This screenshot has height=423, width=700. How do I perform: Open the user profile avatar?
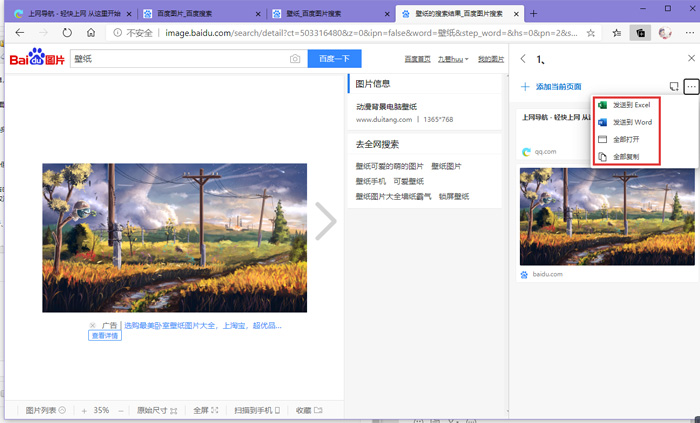[665, 33]
